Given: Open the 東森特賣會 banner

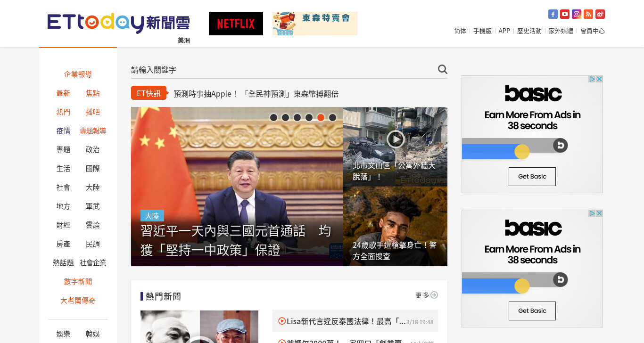Looking at the screenshot, I should [315, 24].
